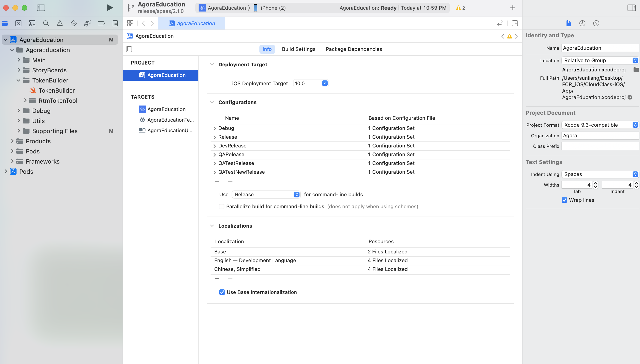Show the History inspector
Screen dimensions: 640x364
[582, 23]
